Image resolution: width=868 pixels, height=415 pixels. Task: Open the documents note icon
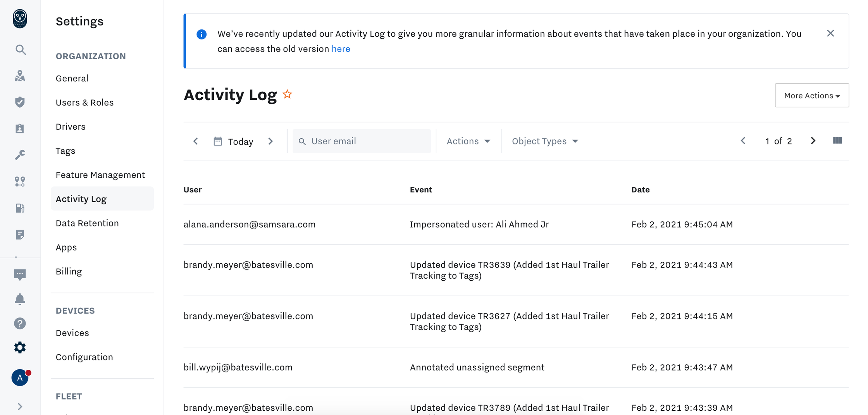pyautogui.click(x=20, y=235)
